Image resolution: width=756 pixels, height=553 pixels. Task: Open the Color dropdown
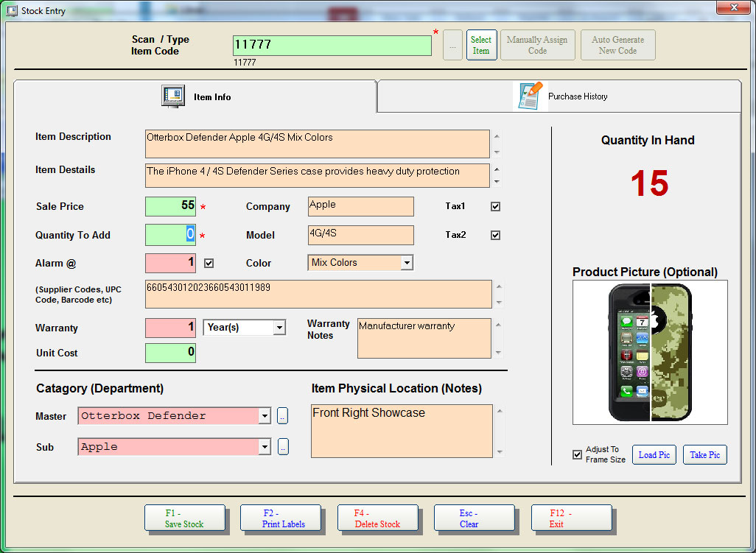tap(407, 263)
